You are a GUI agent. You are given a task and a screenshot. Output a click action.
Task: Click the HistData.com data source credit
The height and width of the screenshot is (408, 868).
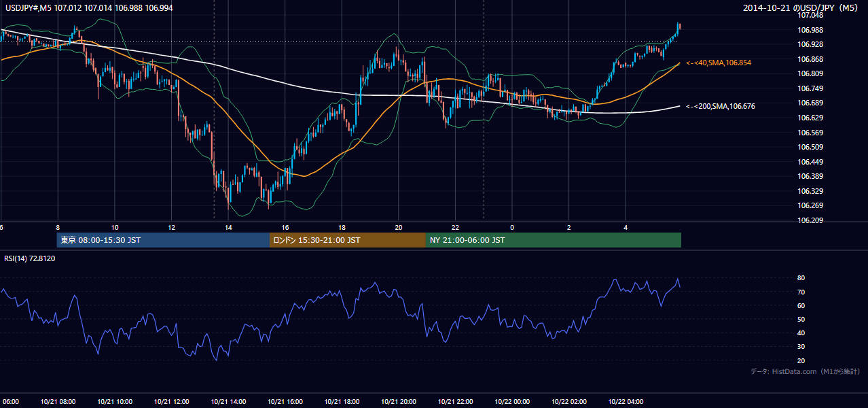click(x=805, y=371)
